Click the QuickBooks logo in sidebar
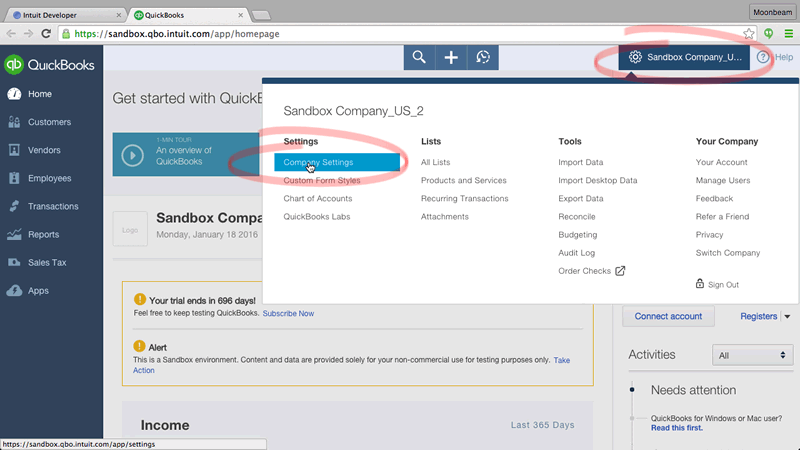This screenshot has width=800, height=450. click(x=49, y=65)
